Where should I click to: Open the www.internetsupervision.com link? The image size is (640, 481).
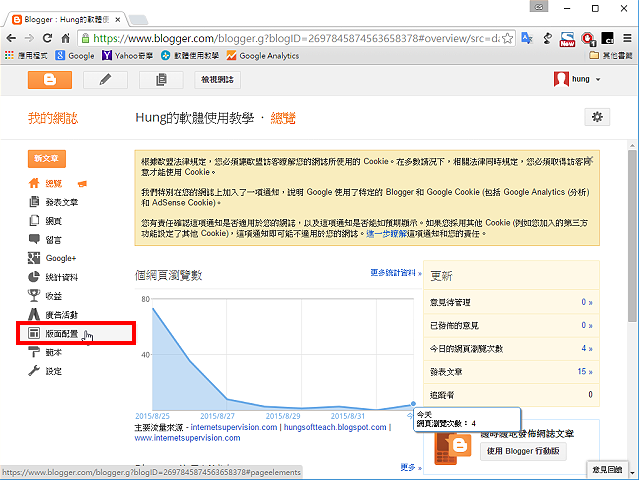pos(187,438)
